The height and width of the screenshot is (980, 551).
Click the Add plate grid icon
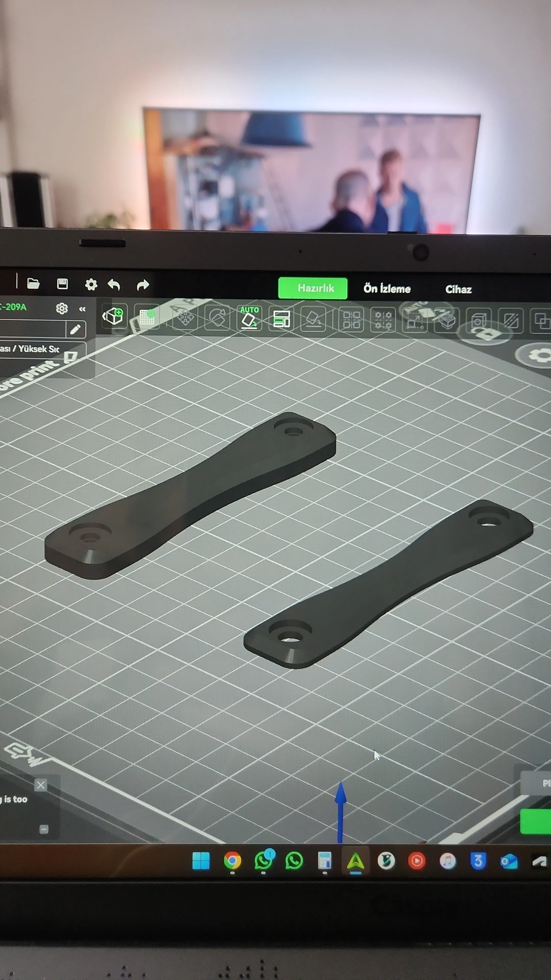pos(147,317)
